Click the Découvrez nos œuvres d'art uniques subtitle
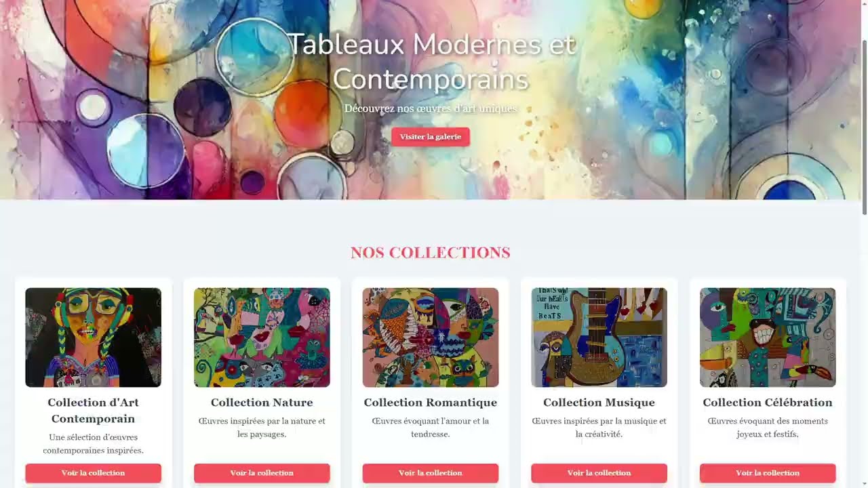868x488 pixels. tap(431, 108)
